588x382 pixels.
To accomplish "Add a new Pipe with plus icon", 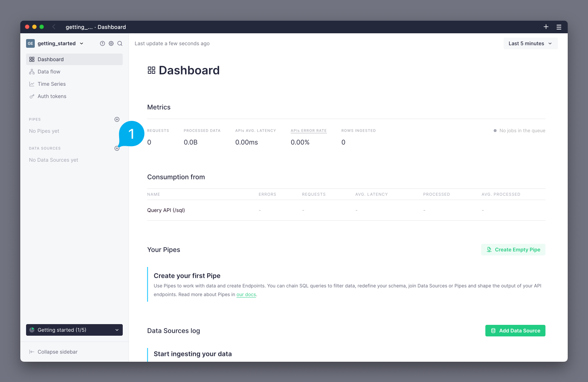I will tap(117, 119).
